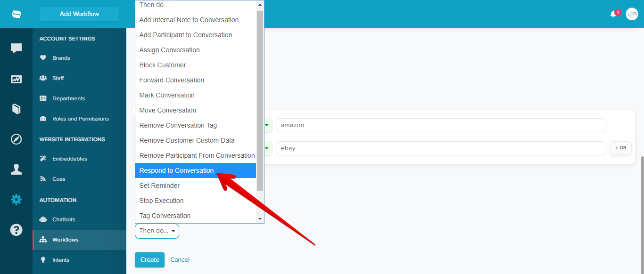Click the Add Workflow button

(x=79, y=14)
